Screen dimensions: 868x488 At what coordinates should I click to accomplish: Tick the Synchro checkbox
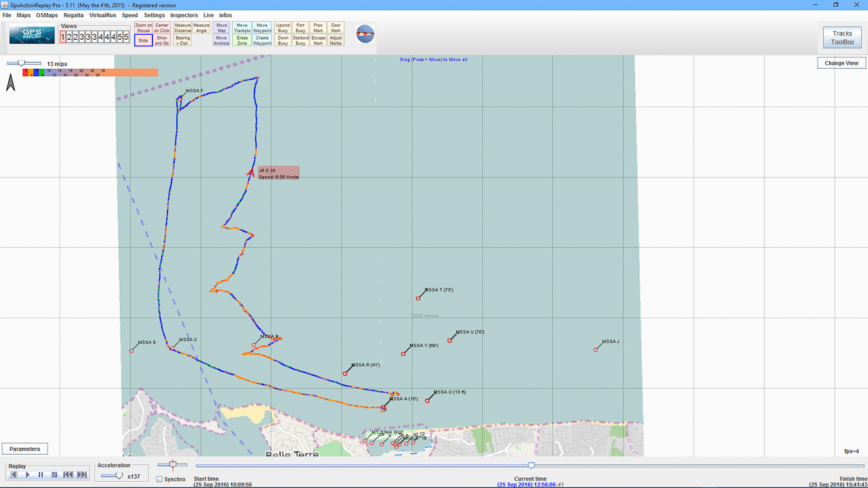pos(159,479)
